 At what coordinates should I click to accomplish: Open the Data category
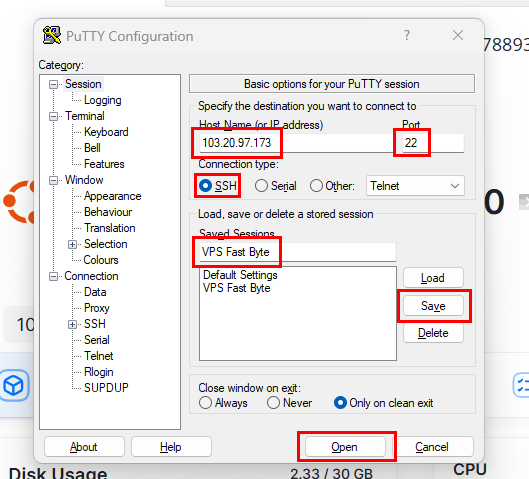point(95,292)
